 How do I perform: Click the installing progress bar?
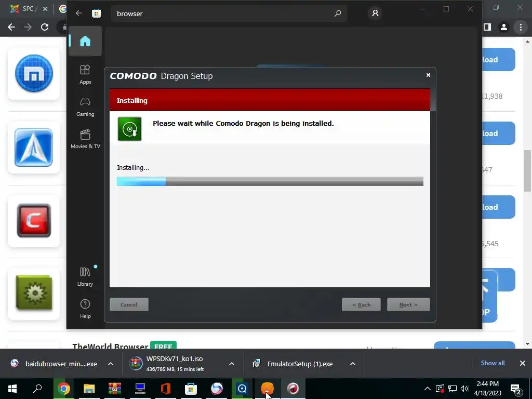click(270, 181)
